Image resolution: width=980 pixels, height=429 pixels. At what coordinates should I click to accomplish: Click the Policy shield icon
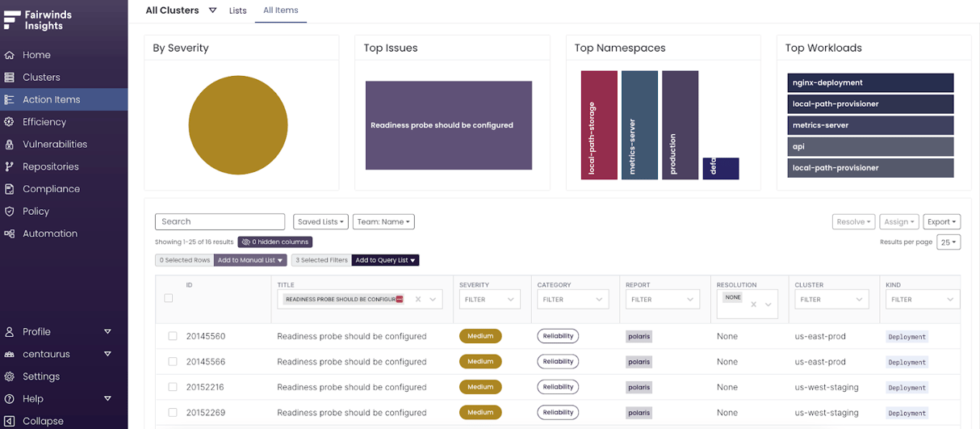[x=10, y=212]
